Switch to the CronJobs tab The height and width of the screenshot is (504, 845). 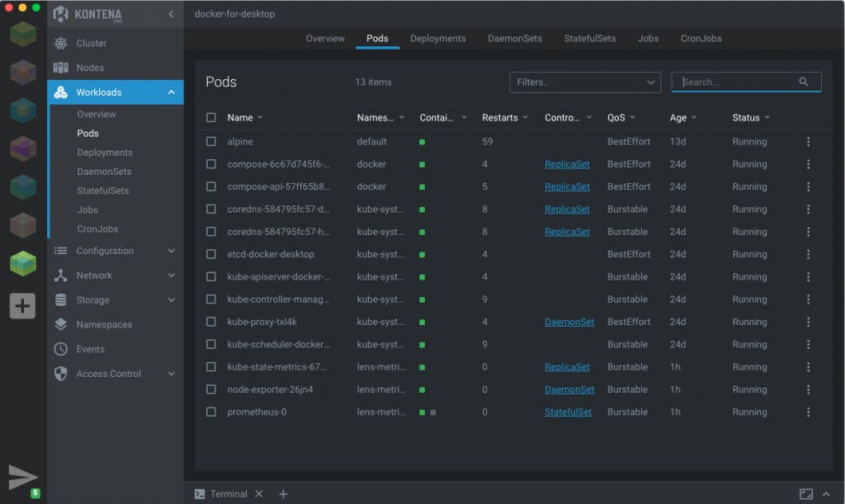(701, 39)
